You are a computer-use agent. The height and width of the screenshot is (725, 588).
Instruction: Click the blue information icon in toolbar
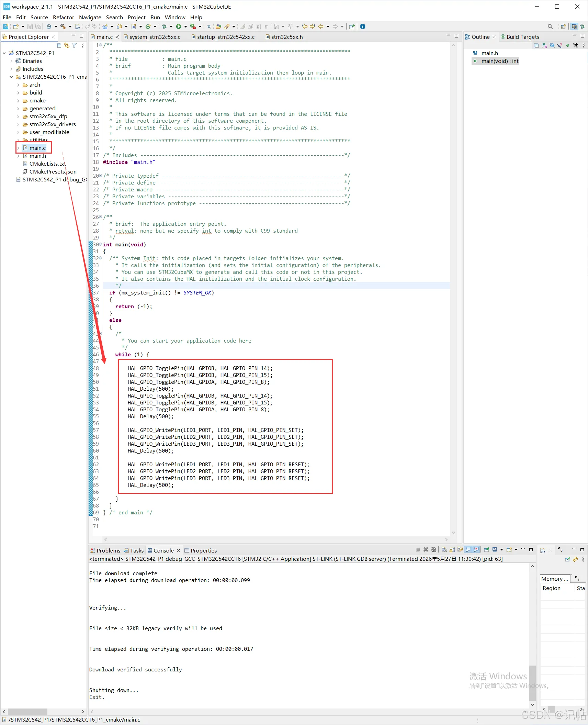[x=363, y=26]
